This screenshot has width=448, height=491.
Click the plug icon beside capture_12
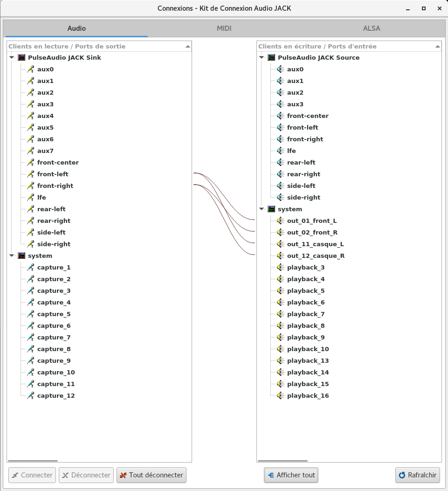(x=30, y=396)
